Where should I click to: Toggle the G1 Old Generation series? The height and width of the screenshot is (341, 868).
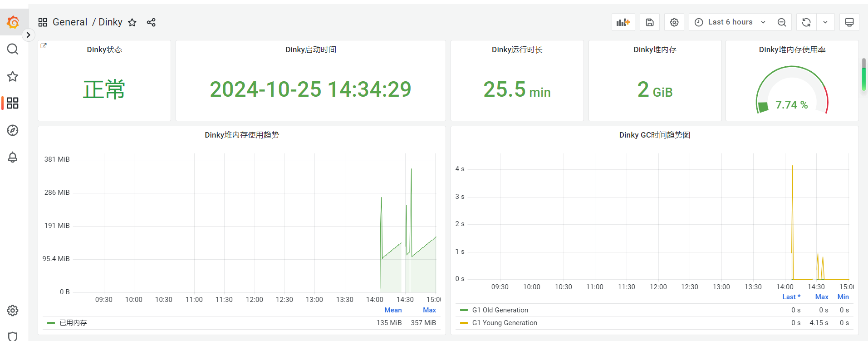tap(500, 310)
